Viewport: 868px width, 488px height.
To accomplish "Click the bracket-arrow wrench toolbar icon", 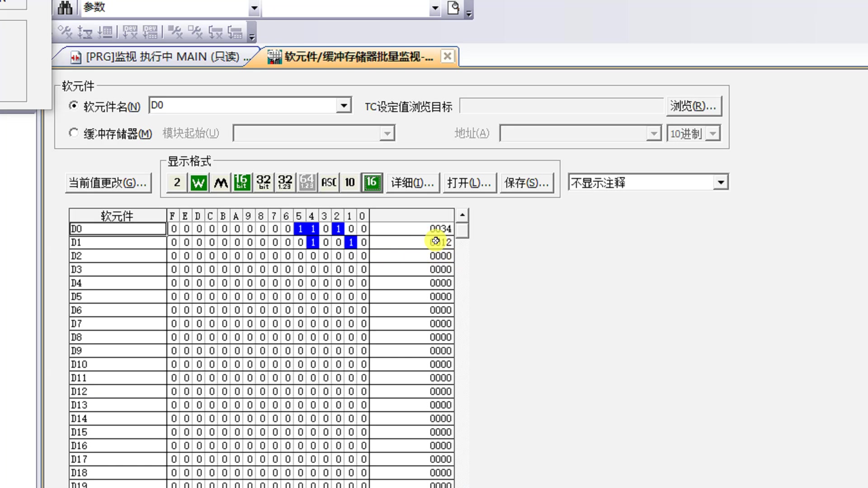I will [x=216, y=32].
